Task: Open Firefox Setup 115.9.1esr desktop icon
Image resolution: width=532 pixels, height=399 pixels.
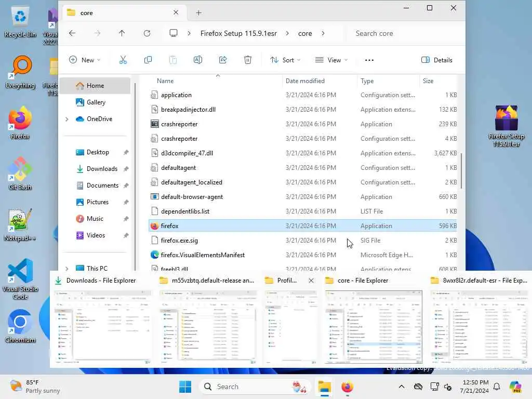Action: 506,126
